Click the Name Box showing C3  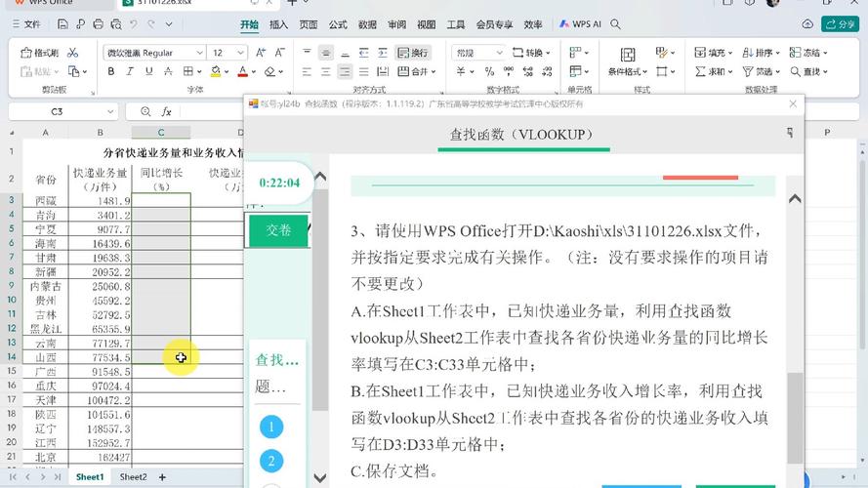(57, 112)
